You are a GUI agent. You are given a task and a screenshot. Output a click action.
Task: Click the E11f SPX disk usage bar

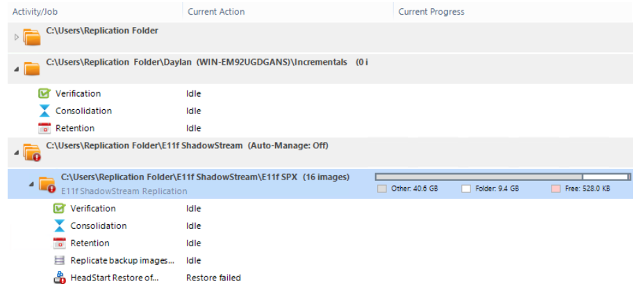(503, 177)
